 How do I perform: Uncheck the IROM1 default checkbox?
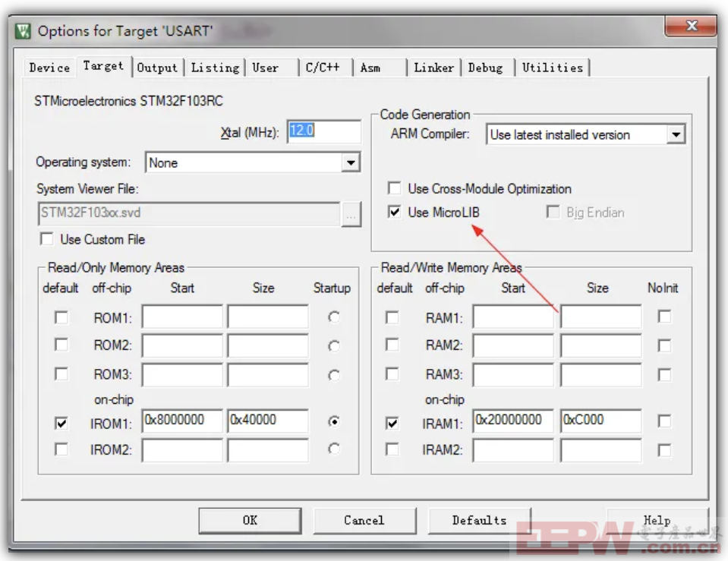pyautogui.click(x=61, y=423)
